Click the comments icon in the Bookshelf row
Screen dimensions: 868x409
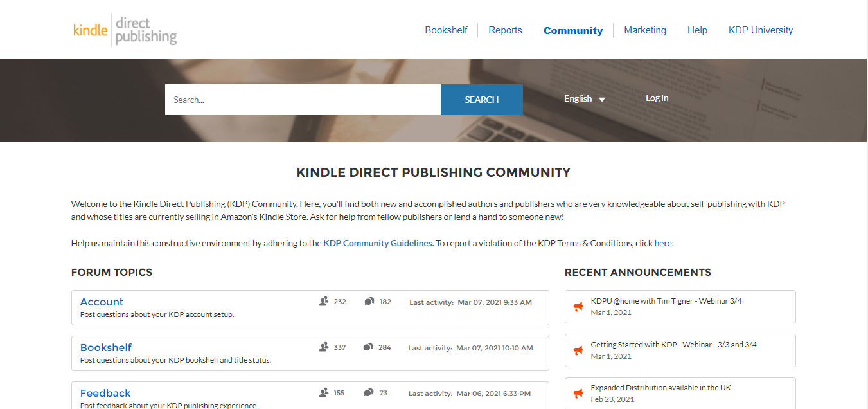(x=368, y=347)
